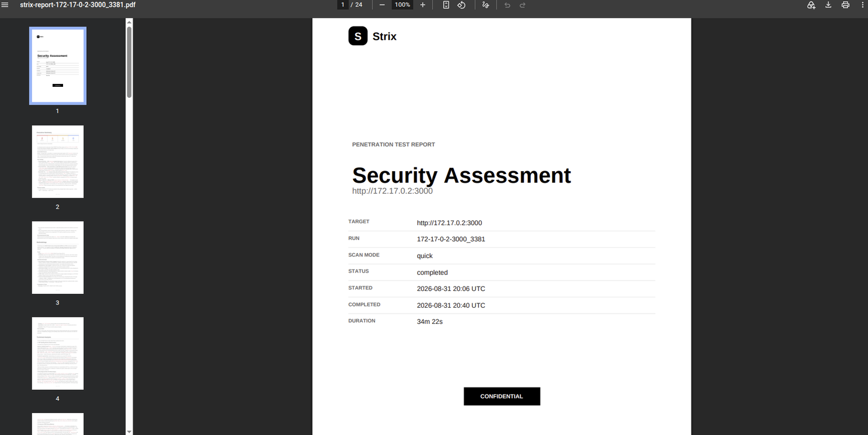868x435 pixels.
Task: Click the DURATION label
Action: pos(362,321)
